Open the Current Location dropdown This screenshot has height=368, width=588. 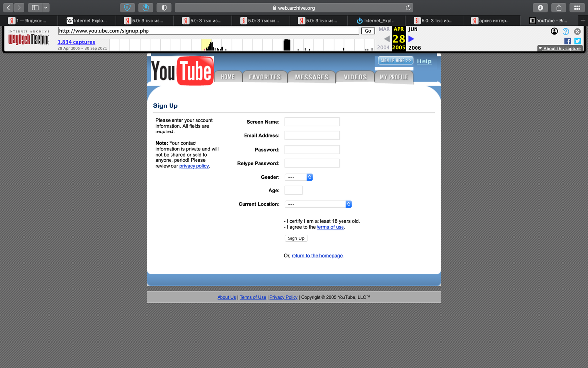(x=318, y=204)
